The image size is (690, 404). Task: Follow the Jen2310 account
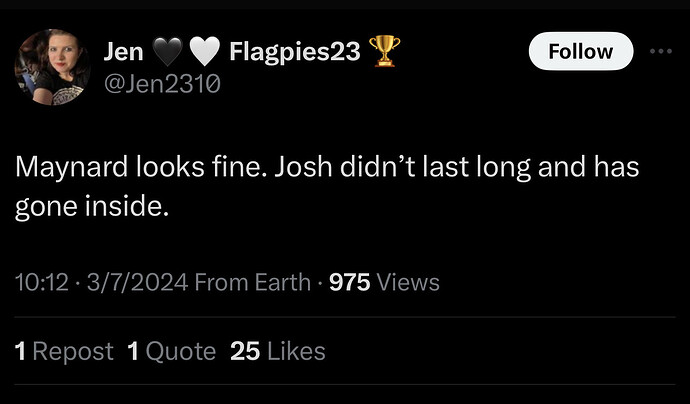[580, 51]
